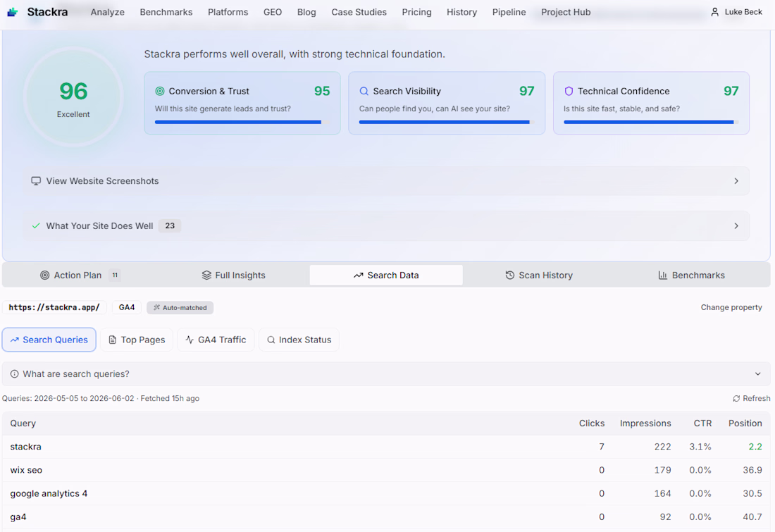Image resolution: width=775 pixels, height=532 pixels.
Task: Click the Luke Beck account name
Action: [743, 12]
